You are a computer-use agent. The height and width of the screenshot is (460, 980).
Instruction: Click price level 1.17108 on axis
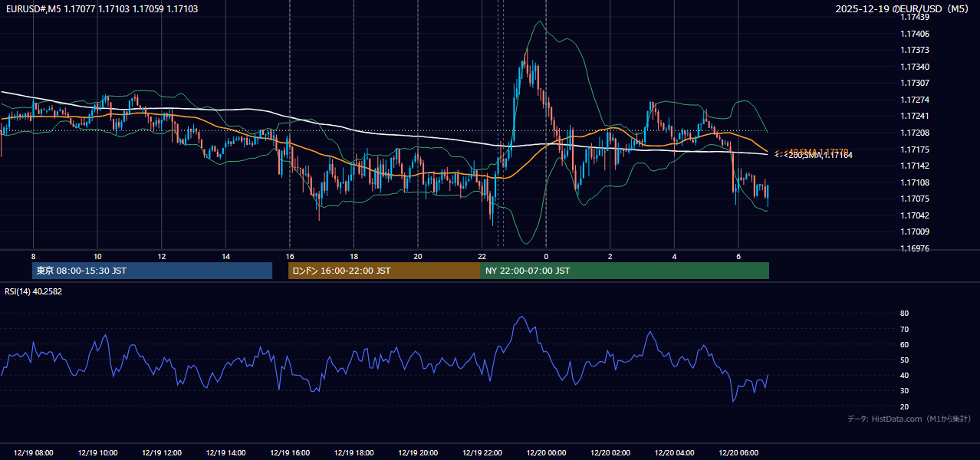[x=915, y=182]
